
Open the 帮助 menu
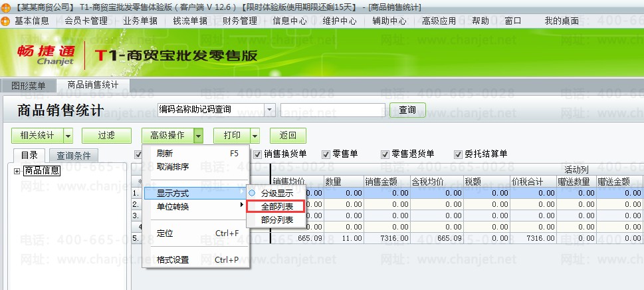[x=480, y=21]
